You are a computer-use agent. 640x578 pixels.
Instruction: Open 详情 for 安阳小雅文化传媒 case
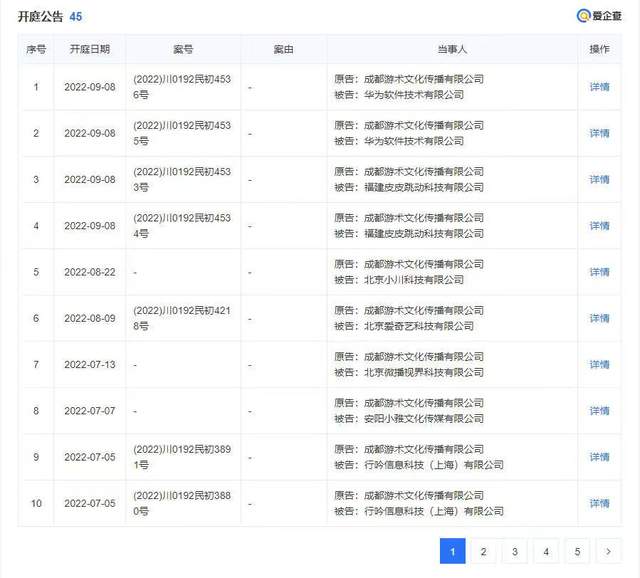(599, 410)
